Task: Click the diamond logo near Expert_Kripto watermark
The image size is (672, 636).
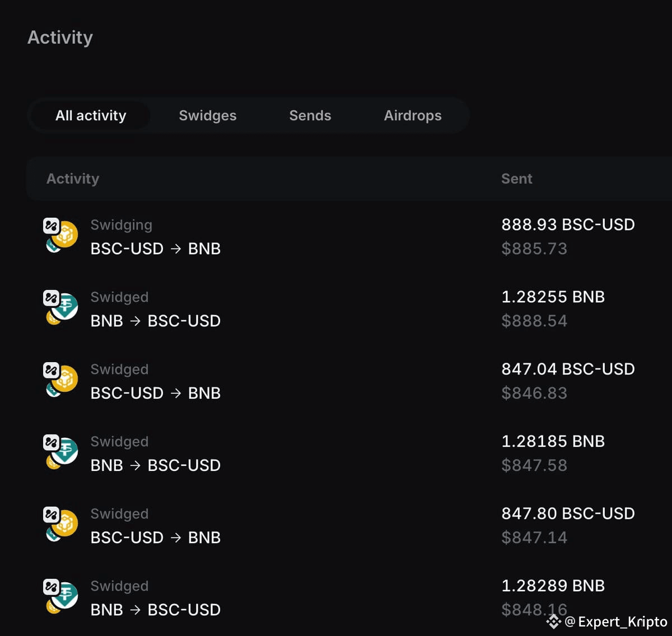Action: pyautogui.click(x=553, y=621)
